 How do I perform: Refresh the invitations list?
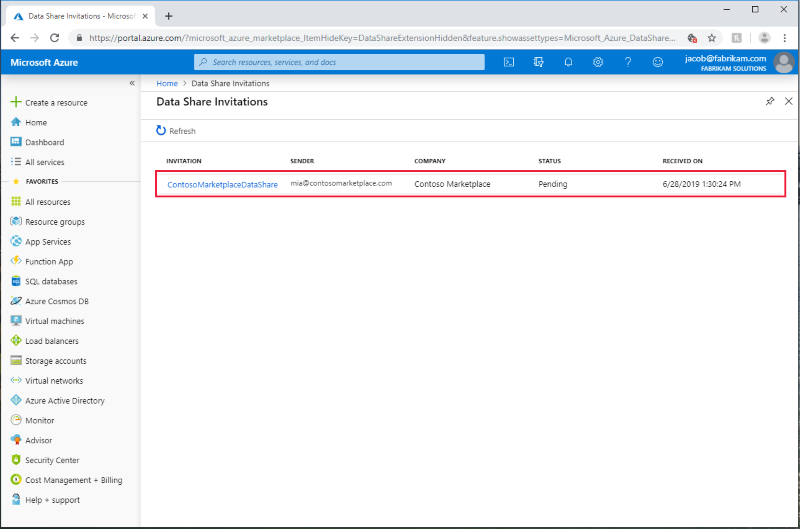(x=176, y=131)
